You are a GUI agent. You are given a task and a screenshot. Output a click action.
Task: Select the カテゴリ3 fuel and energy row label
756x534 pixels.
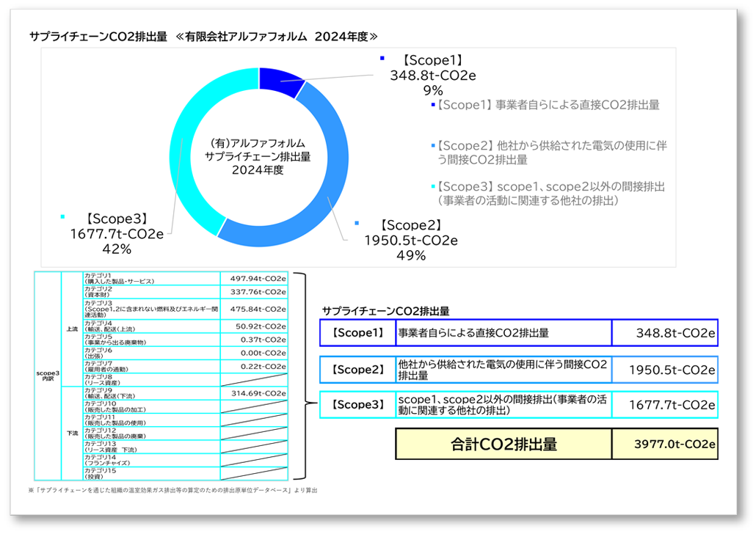(x=151, y=309)
